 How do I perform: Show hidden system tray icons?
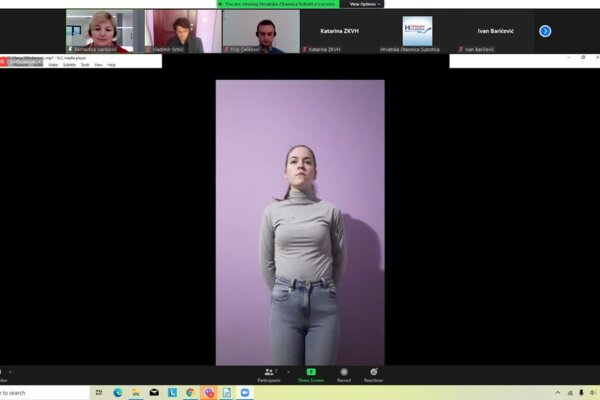pos(558,393)
